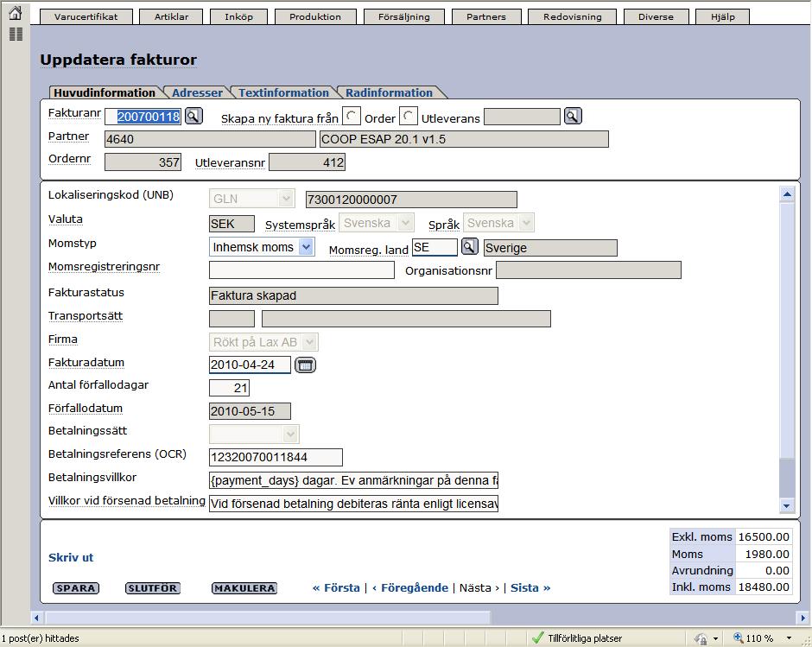812x647 pixels.
Task: Click the Inkl. moms total 18480.00
Action: [764, 587]
